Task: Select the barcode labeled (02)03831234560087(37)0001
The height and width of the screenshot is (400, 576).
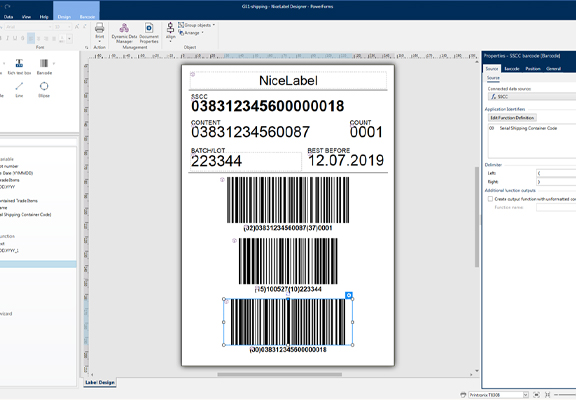Action: (288, 200)
